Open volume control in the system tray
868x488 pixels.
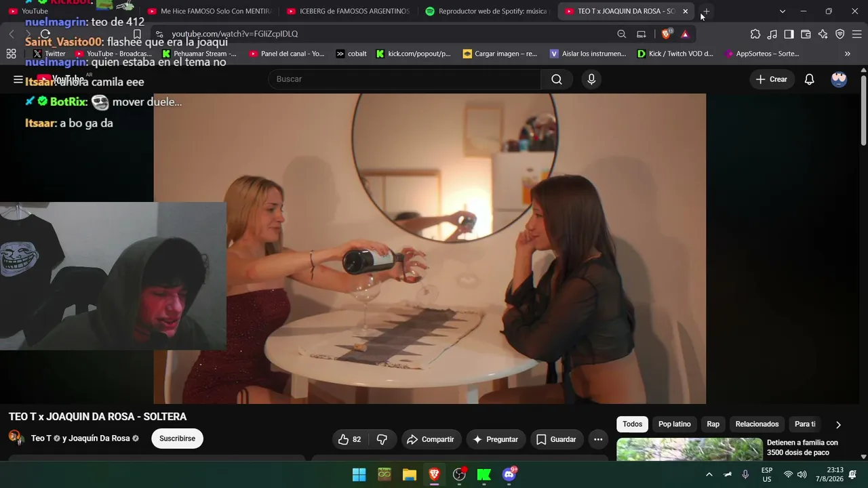click(x=802, y=474)
